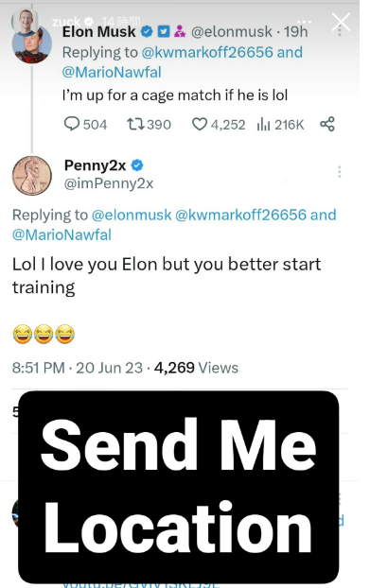Viewport: 370px width, 588px height.
Task: Click the reply speech bubble icon showing 504
Action: point(71,124)
